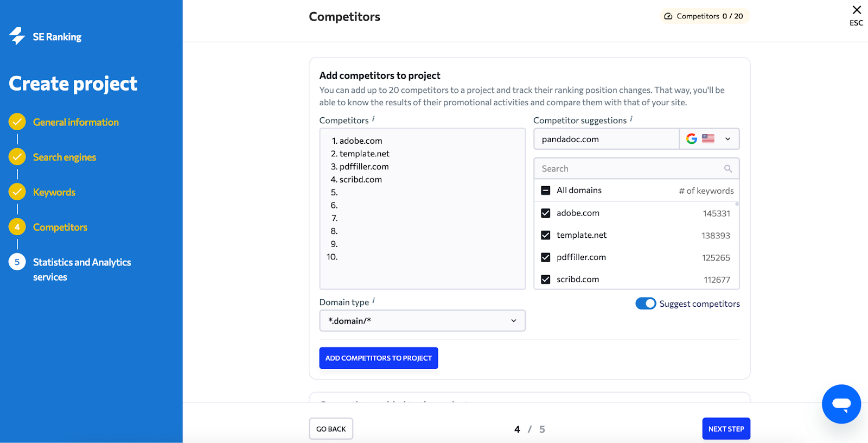Uncheck the pdffiller.com suggestion checkbox

(x=546, y=257)
